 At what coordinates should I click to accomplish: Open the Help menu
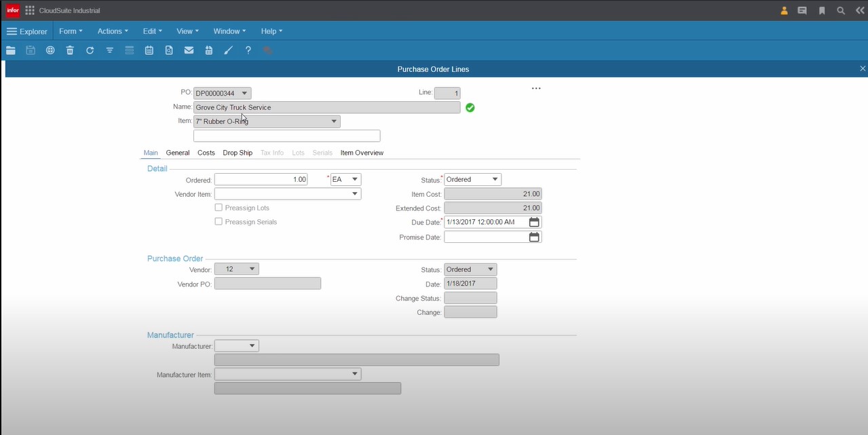click(x=271, y=31)
